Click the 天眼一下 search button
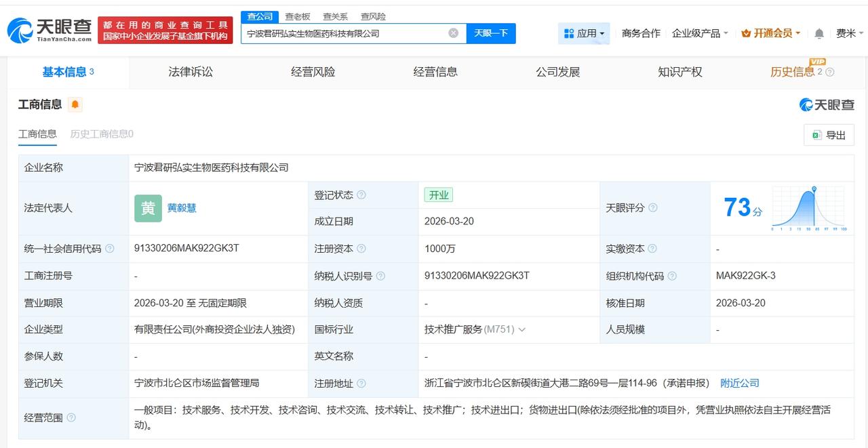 point(491,33)
